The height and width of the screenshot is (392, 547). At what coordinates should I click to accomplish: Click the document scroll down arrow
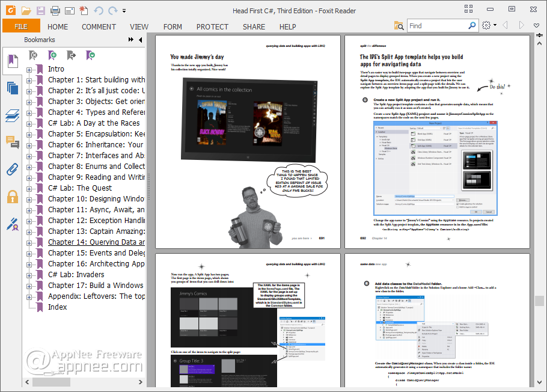(x=539, y=382)
